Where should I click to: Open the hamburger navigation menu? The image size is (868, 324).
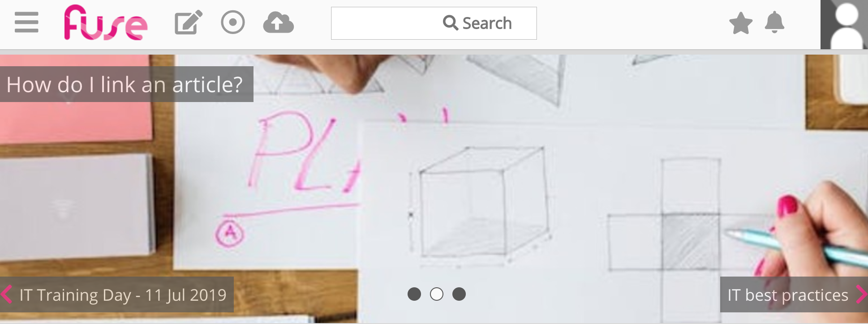point(26,22)
